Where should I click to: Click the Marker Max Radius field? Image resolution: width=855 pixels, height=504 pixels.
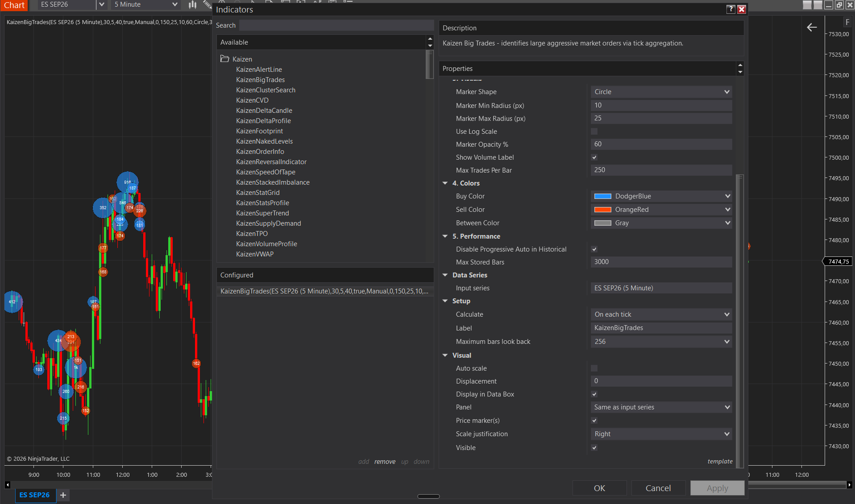click(x=661, y=118)
